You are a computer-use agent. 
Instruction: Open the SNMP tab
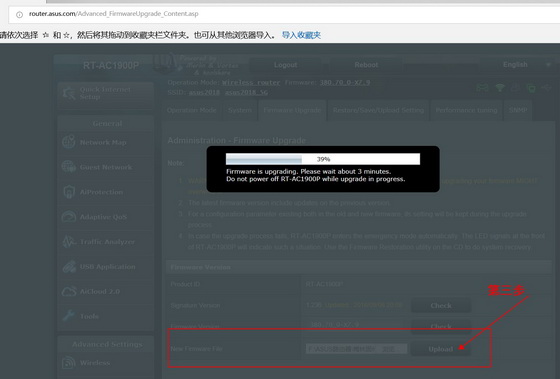click(518, 110)
